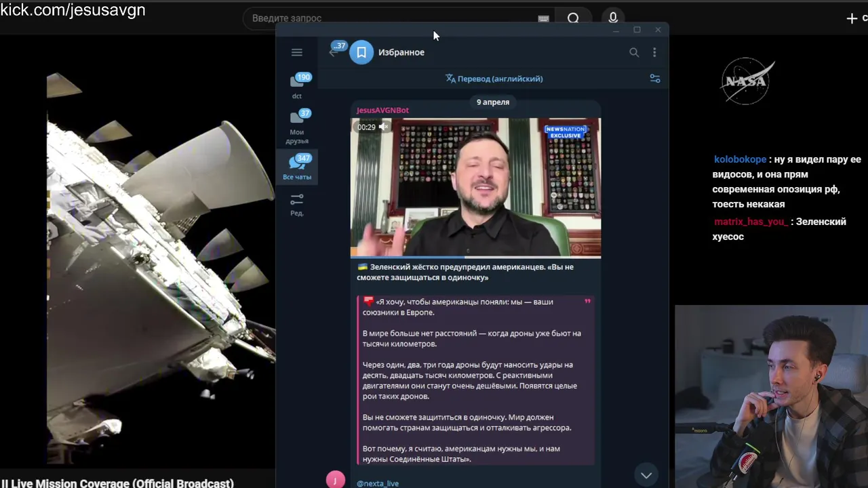Click the 9 апреля date chip
The image size is (868, 488).
[493, 102]
